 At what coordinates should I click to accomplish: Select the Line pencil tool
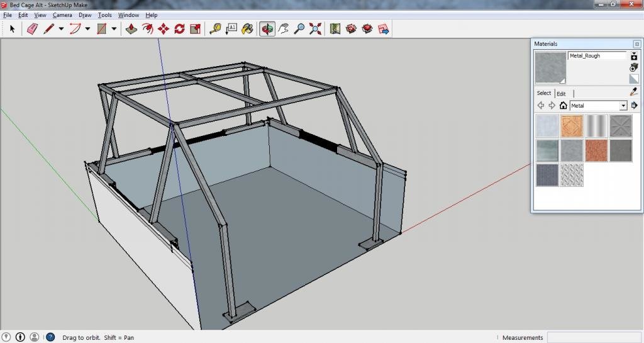click(x=49, y=29)
